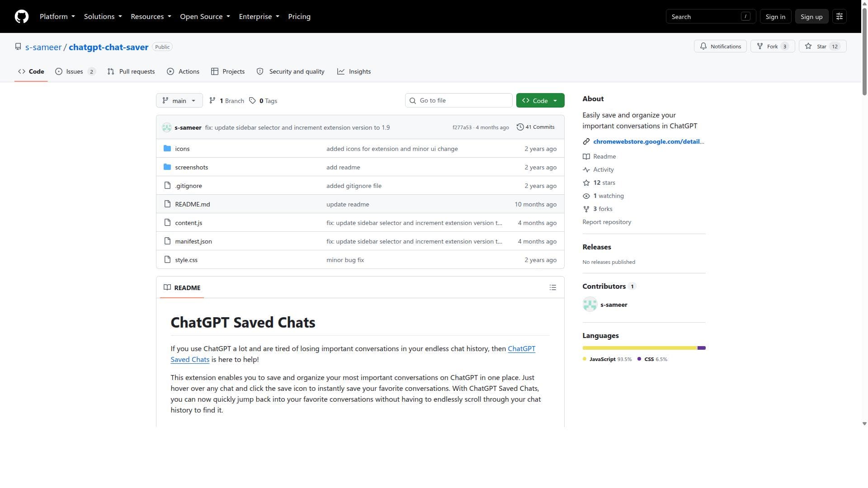This screenshot has height=488, width=868.
Task: Click the link icon beside the chromewebstore URL
Action: [x=586, y=142]
